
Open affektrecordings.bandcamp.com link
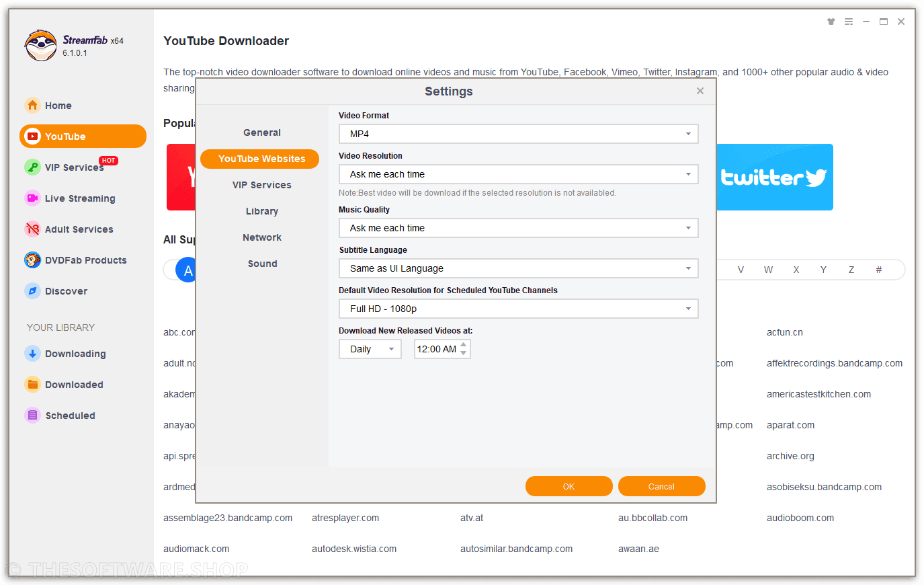tap(835, 363)
